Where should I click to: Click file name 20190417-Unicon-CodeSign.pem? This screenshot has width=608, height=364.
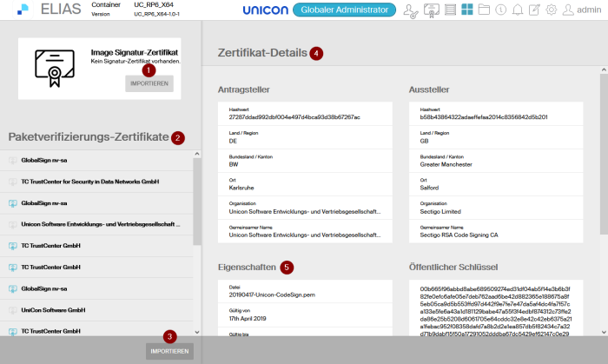point(272,295)
